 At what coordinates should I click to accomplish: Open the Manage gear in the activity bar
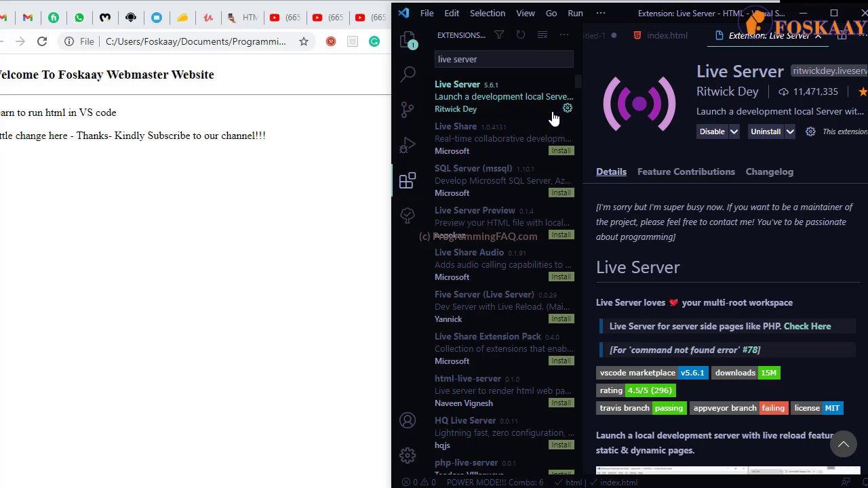click(408, 455)
